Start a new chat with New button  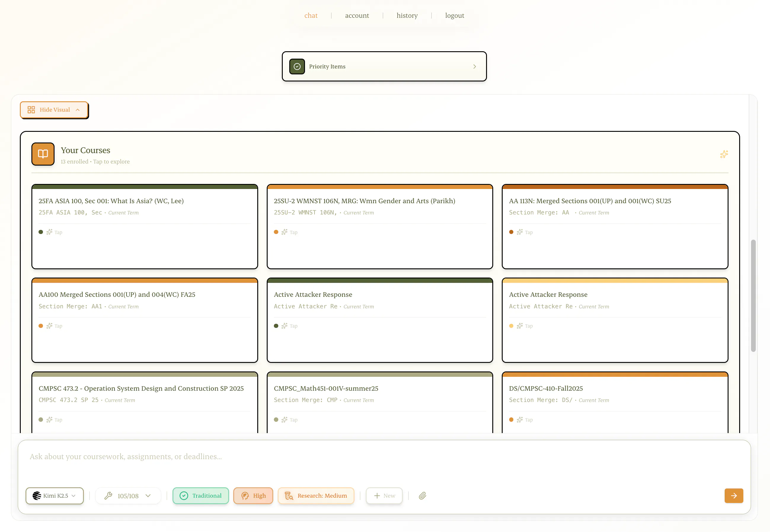(384, 496)
